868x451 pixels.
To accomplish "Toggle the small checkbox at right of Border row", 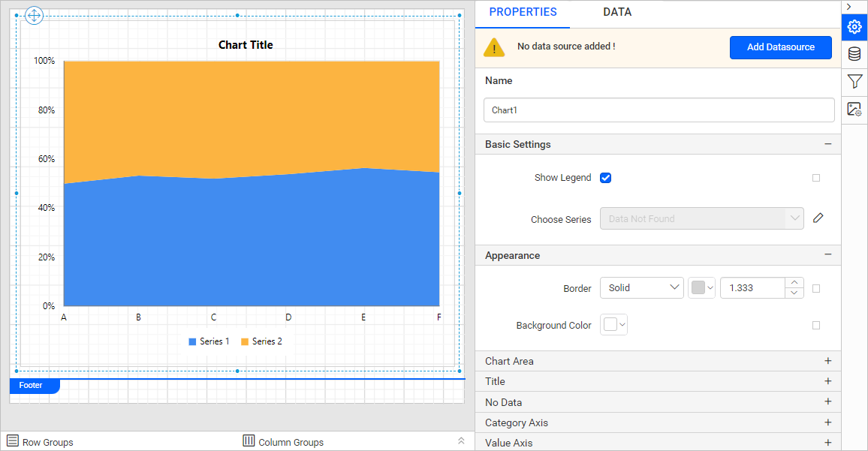I will tap(816, 288).
